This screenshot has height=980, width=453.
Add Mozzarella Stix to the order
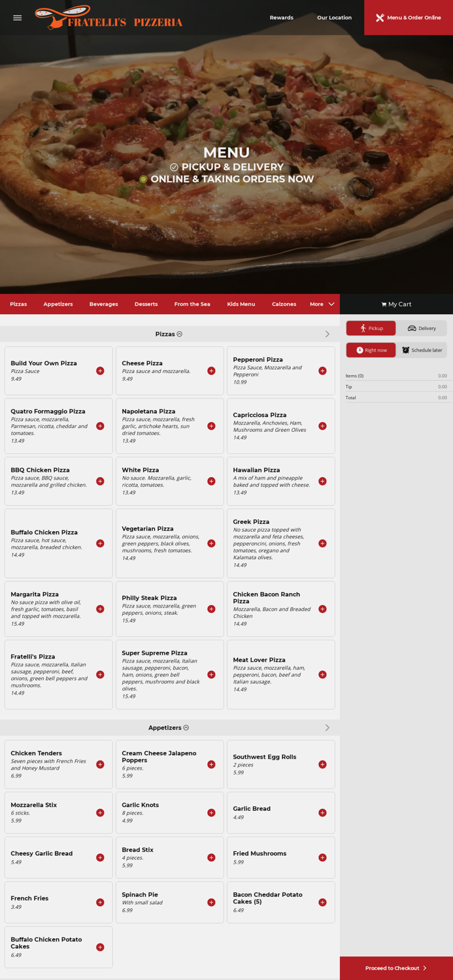(100, 813)
